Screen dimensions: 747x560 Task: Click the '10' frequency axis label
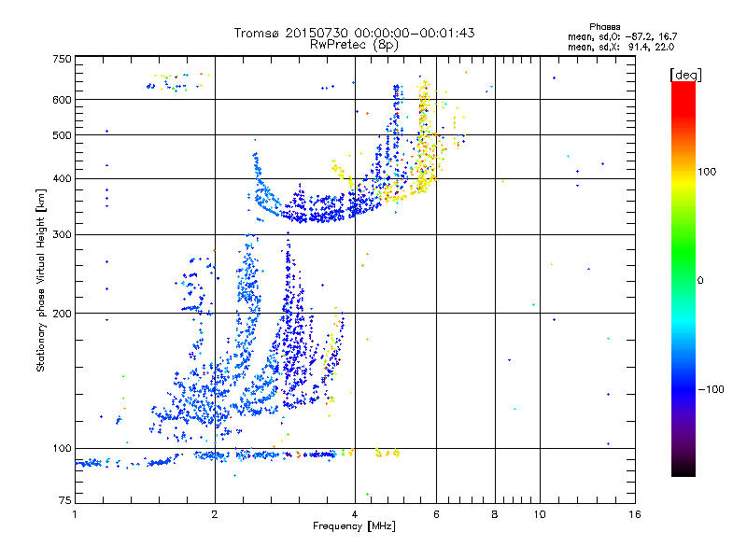coord(540,514)
